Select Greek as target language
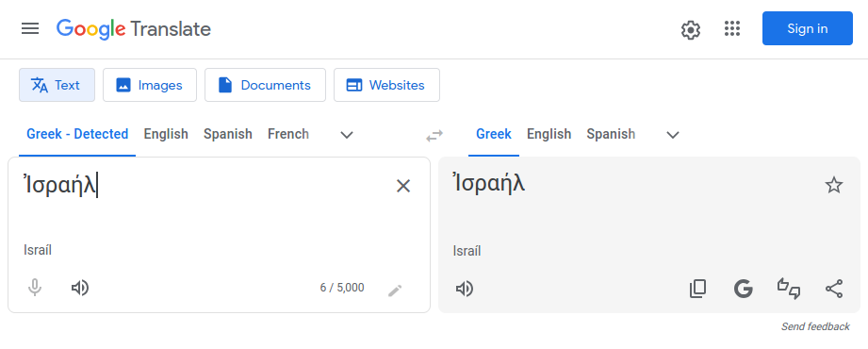The image size is (868, 349). [494, 134]
